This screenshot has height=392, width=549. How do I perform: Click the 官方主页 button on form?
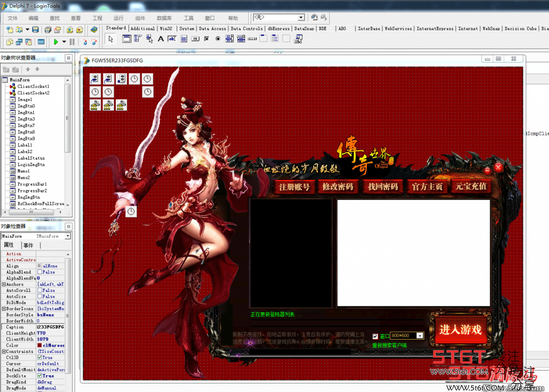pyautogui.click(x=427, y=187)
